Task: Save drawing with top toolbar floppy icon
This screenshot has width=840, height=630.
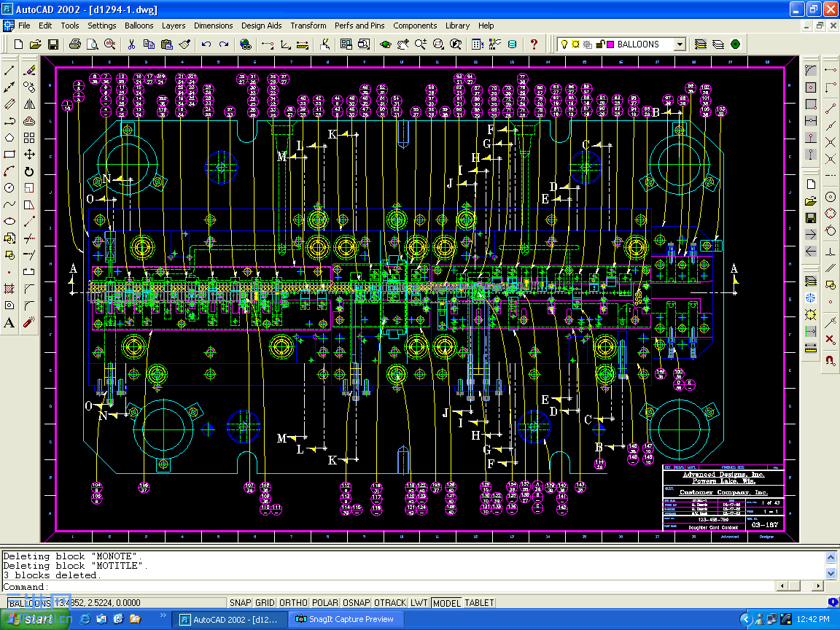Action: tap(53, 44)
